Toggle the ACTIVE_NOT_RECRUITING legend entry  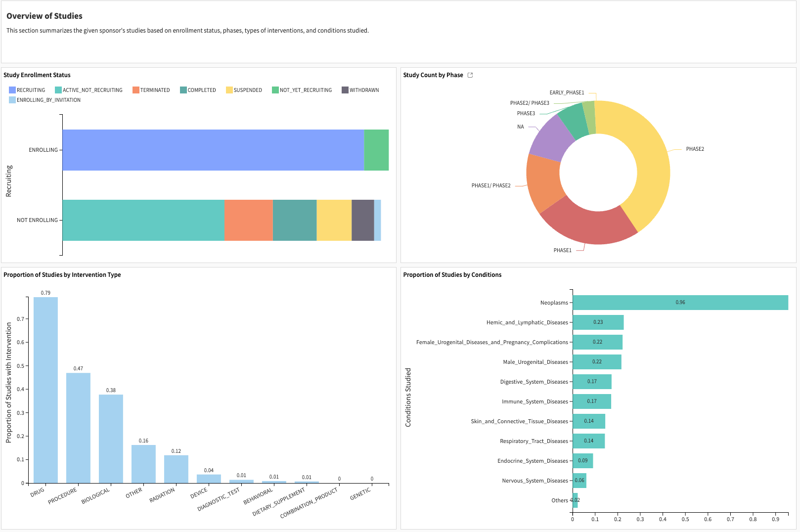pos(89,89)
